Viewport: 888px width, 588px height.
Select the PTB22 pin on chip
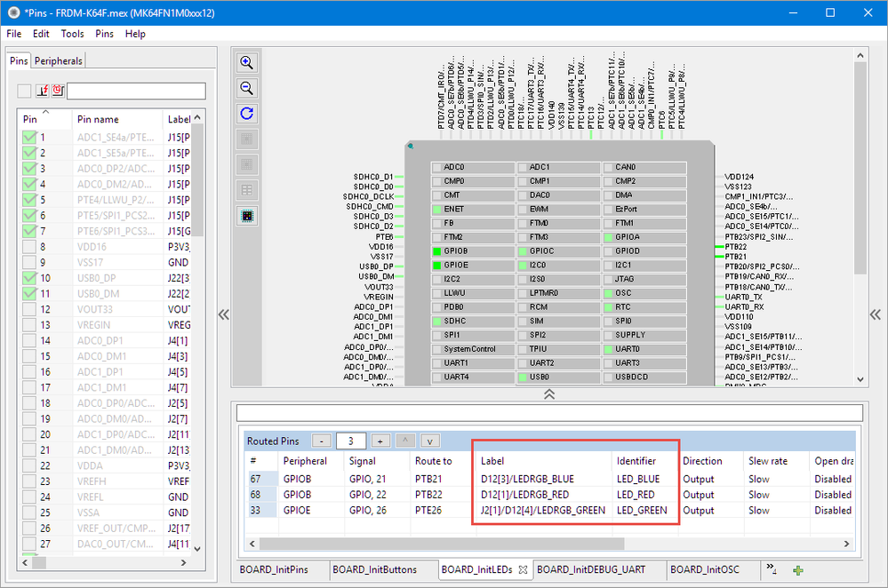click(736, 247)
